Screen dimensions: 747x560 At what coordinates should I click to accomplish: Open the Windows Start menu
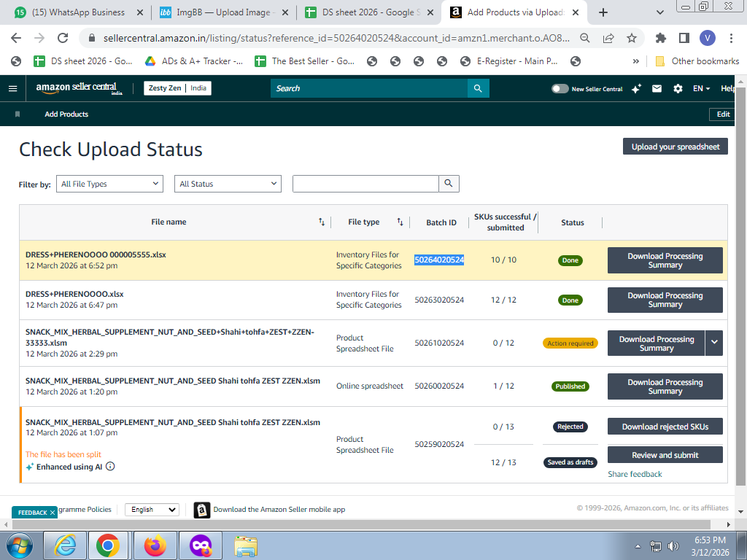click(20, 545)
